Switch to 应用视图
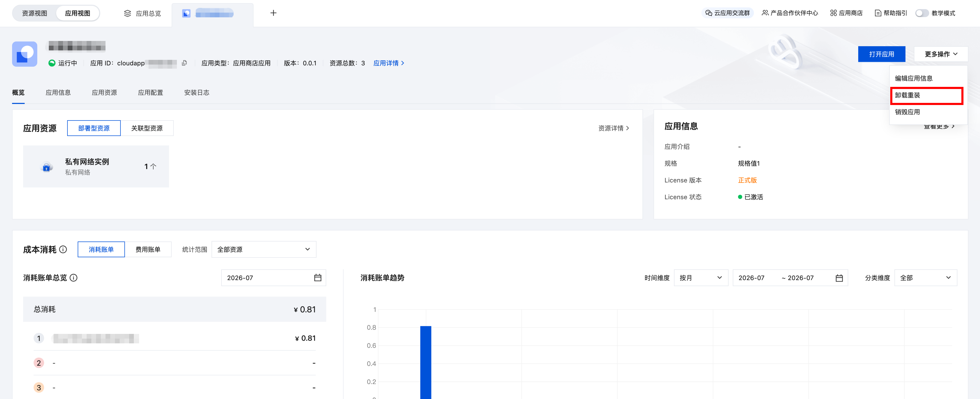The image size is (980, 399). tap(78, 13)
